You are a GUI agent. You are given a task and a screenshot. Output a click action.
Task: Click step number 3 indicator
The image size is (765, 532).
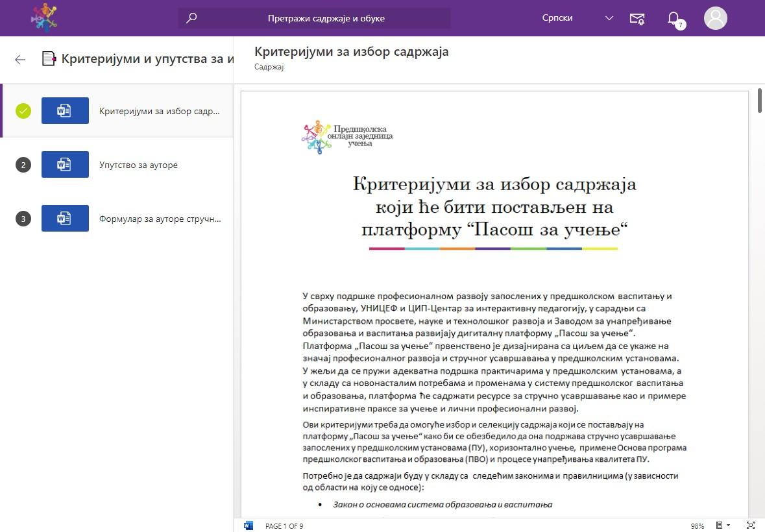pos(23,219)
